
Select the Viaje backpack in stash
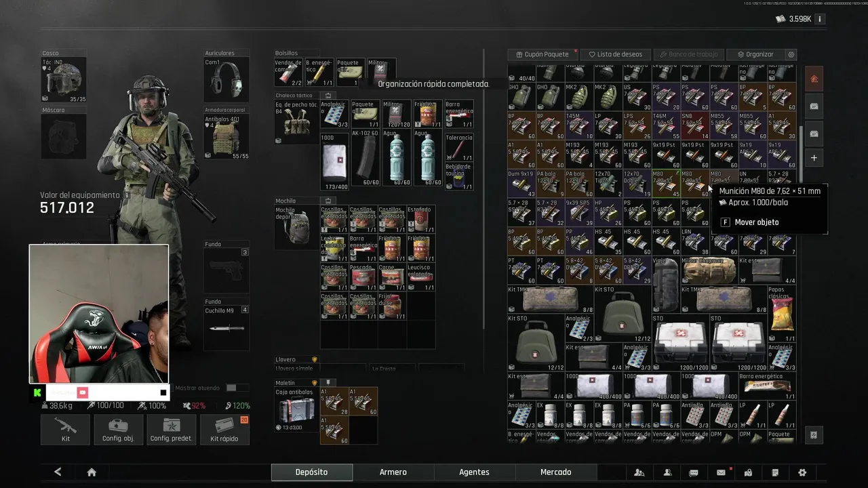click(665, 285)
